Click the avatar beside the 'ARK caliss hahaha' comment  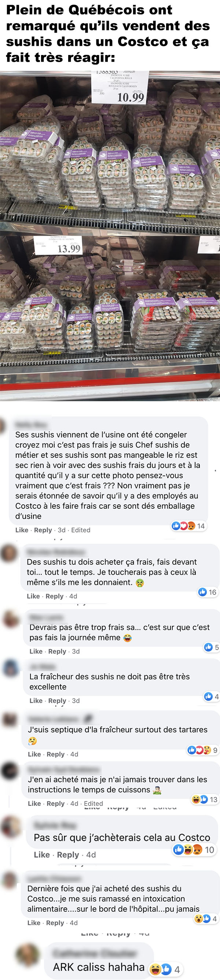tap(28, 955)
